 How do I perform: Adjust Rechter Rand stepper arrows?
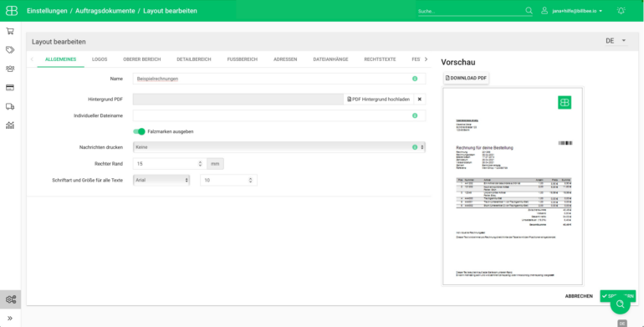pos(200,164)
